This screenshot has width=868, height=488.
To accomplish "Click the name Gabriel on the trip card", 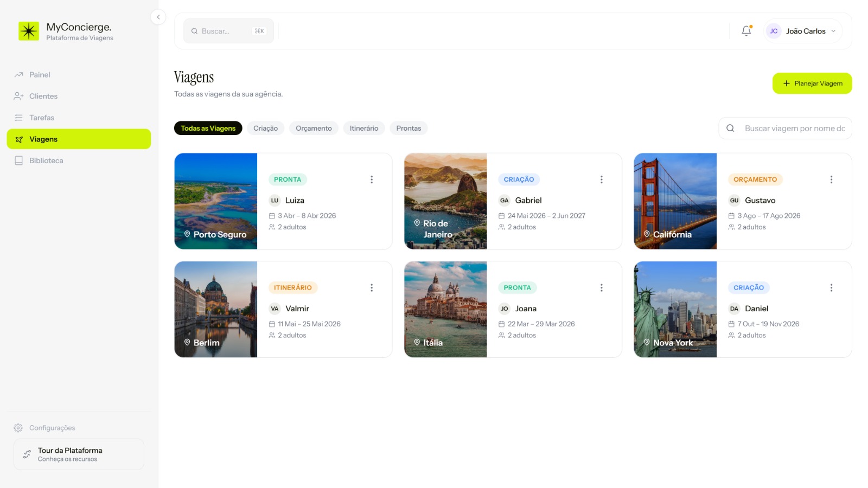I will (x=528, y=201).
